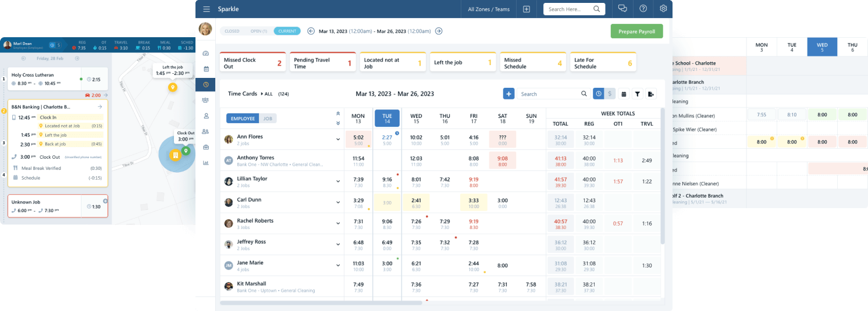Click the Prepare Payroll button

coord(636,31)
